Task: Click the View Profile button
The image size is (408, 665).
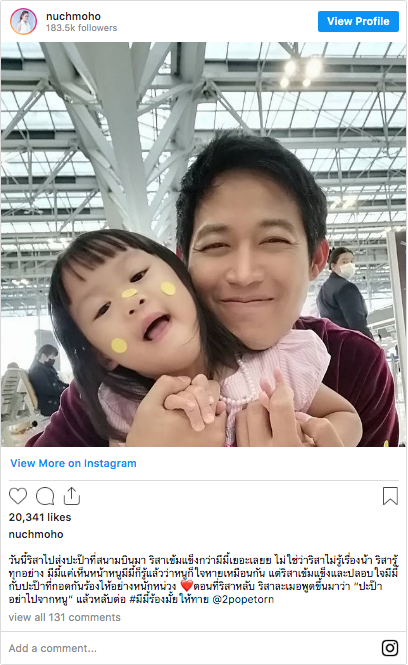Action: (x=358, y=21)
